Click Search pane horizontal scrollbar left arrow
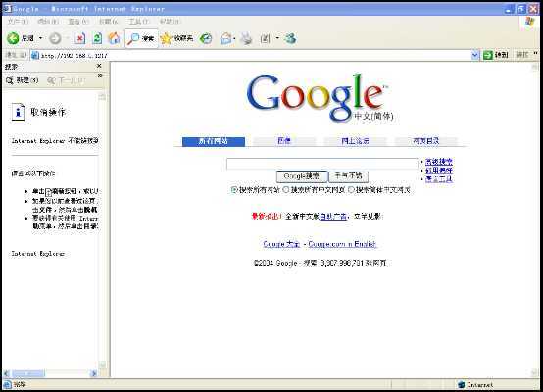The image size is (543, 392). 7,373
